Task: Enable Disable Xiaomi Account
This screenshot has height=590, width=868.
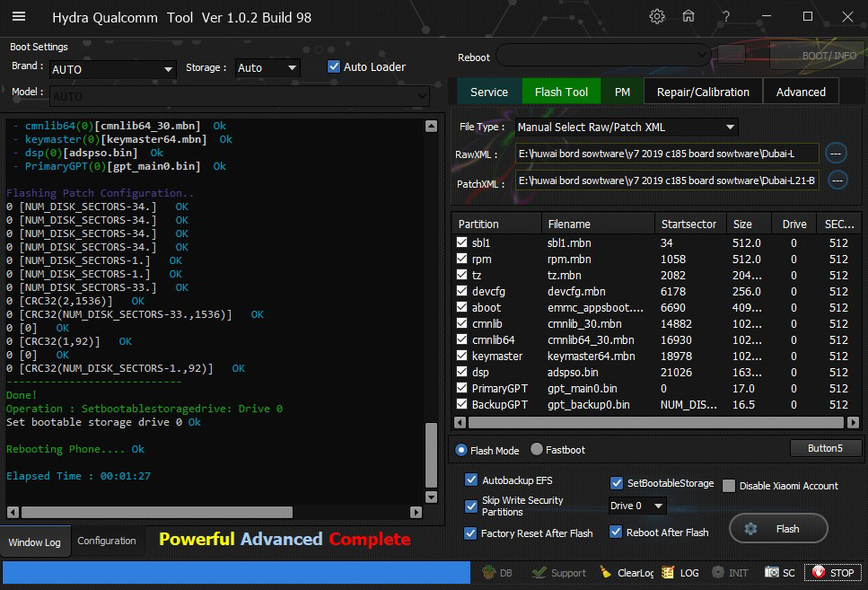Action: (x=729, y=486)
